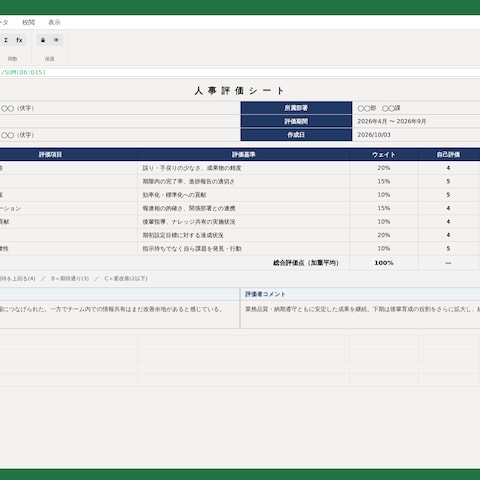Click self-rating 4 in 期初設定目標 row
The height and width of the screenshot is (480, 480).
(448, 235)
